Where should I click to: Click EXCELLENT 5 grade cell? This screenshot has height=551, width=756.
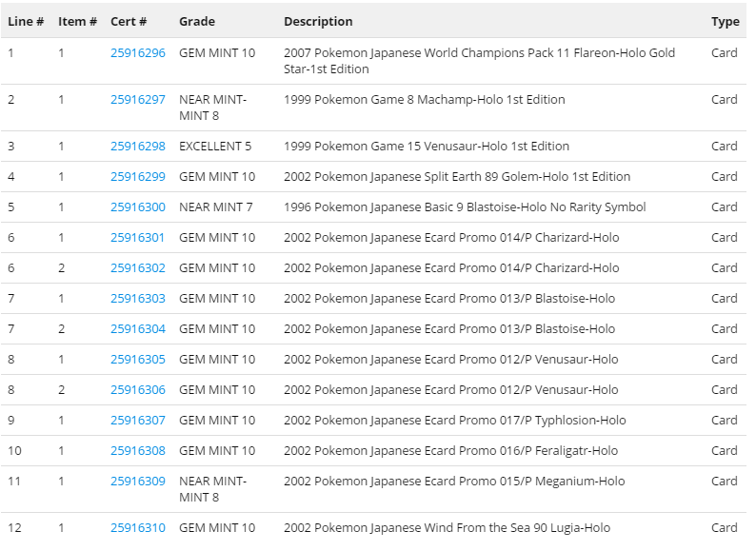[215, 147]
